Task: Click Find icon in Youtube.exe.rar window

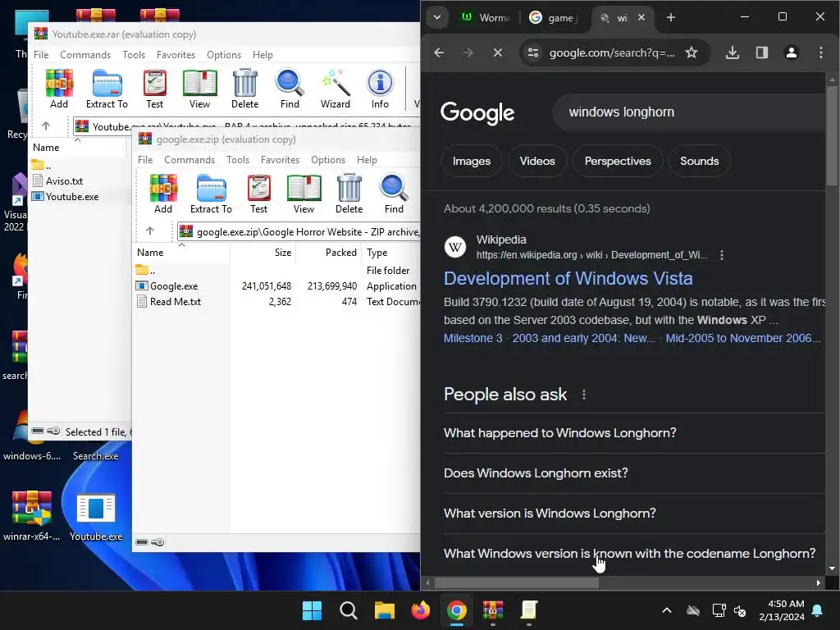Action: click(290, 89)
